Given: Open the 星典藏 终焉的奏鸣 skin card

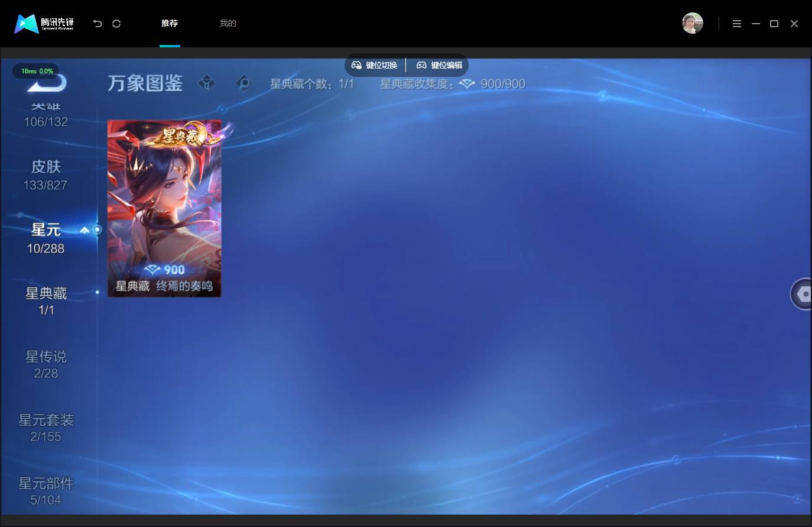Looking at the screenshot, I should point(164,208).
